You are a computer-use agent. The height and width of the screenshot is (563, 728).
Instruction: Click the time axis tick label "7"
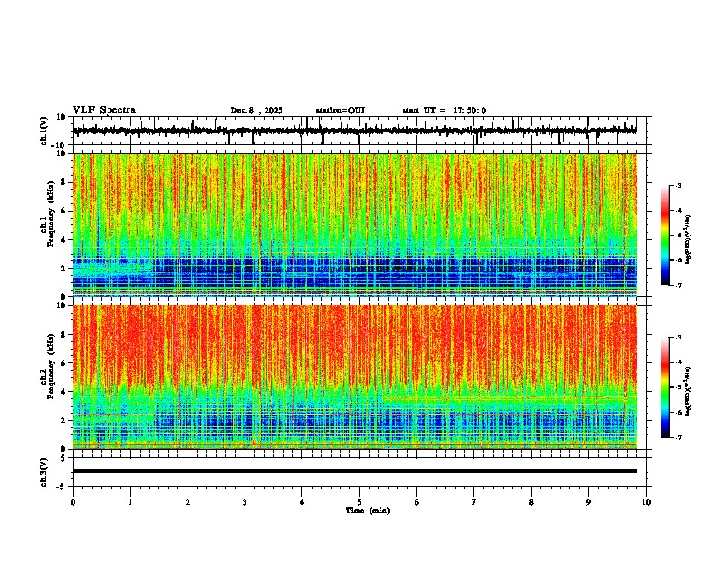[474, 502]
